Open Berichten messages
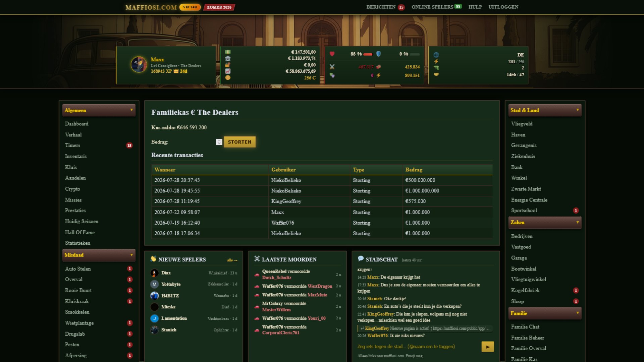 click(385, 7)
